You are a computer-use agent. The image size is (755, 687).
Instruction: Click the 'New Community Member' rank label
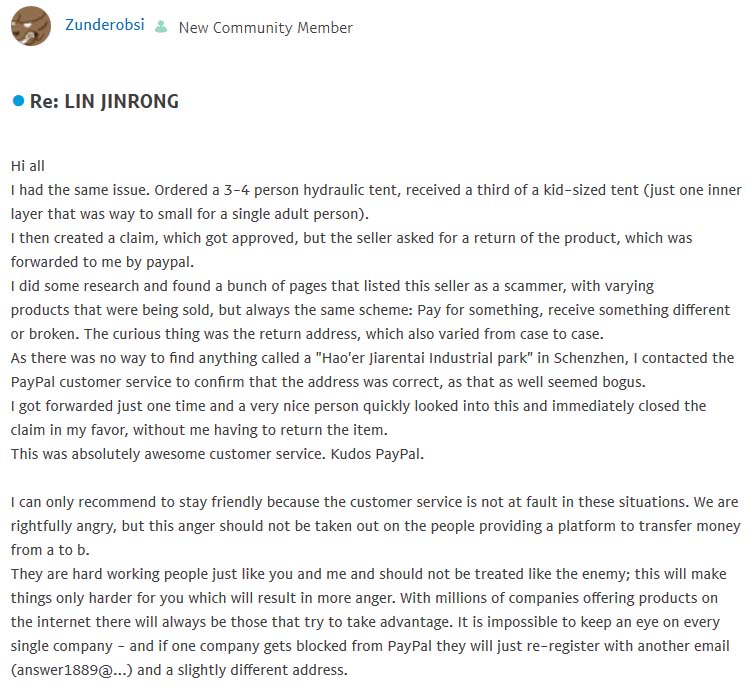pos(265,28)
